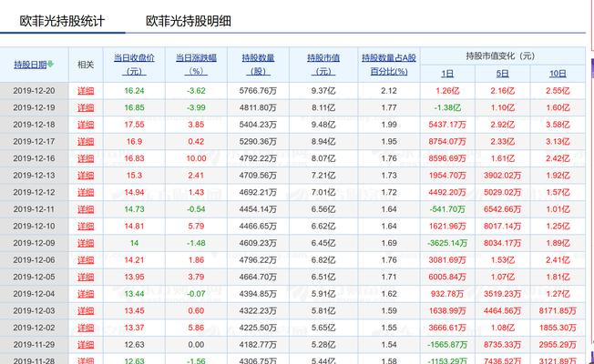Open 详细 link for 2019-12-02
Screen dimensions: 594x364
[x=86, y=328]
